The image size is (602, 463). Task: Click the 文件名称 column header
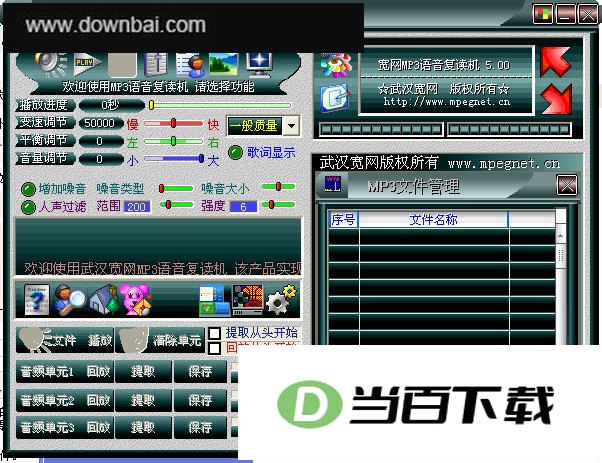tap(433, 219)
